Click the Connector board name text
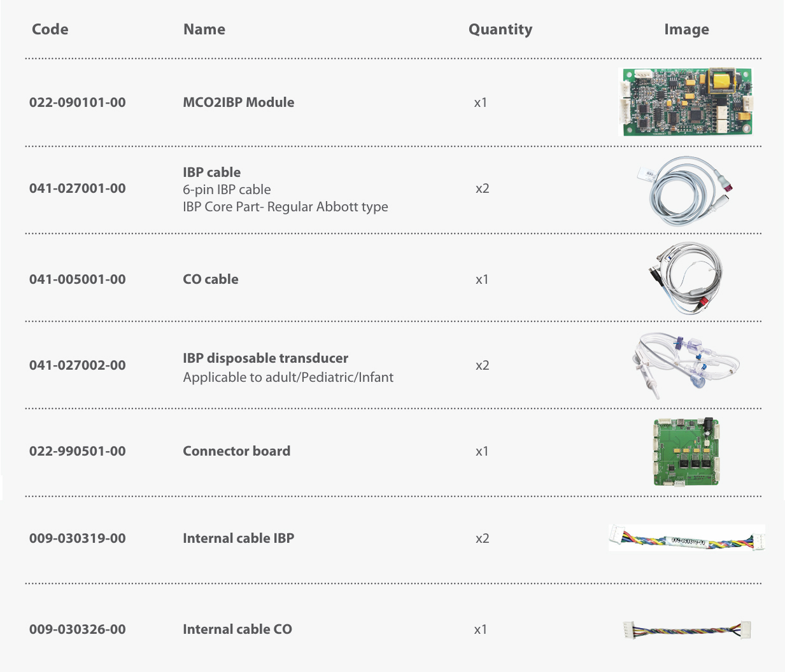Image resolution: width=785 pixels, height=672 pixels. coord(237,451)
